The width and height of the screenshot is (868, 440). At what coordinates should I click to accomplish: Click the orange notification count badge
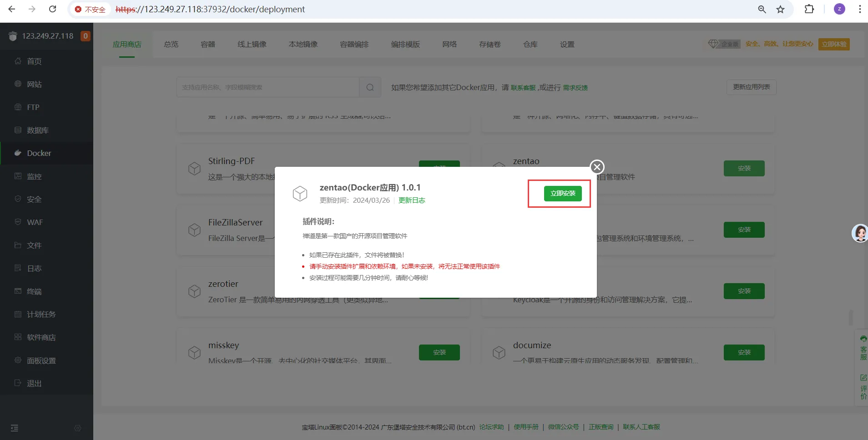[x=85, y=36]
